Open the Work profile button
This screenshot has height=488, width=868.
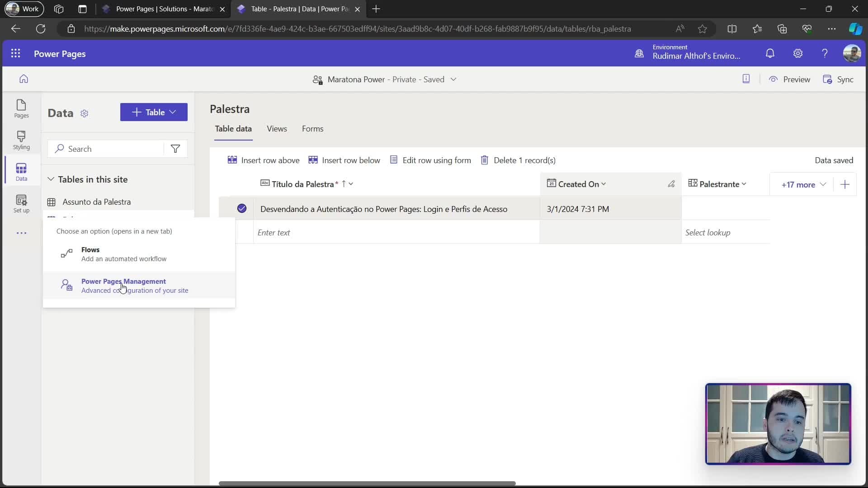pyautogui.click(x=24, y=9)
